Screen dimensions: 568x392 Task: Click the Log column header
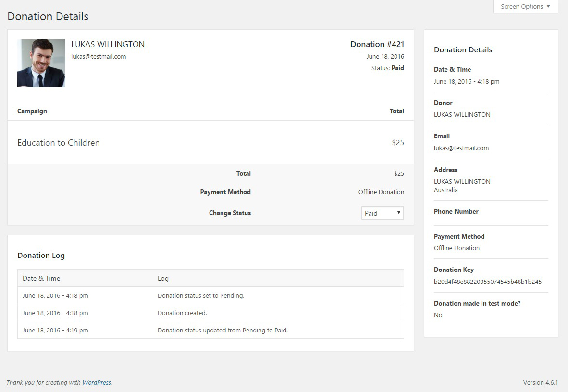[163, 278]
